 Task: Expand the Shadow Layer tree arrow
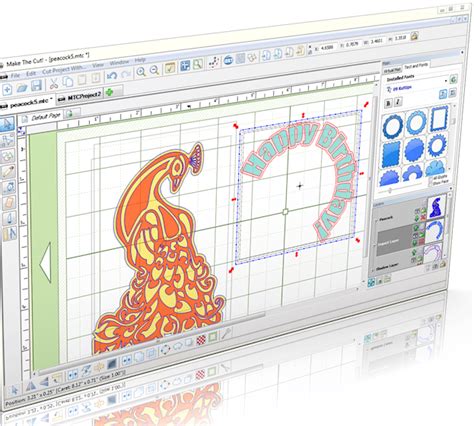[x=373, y=271]
